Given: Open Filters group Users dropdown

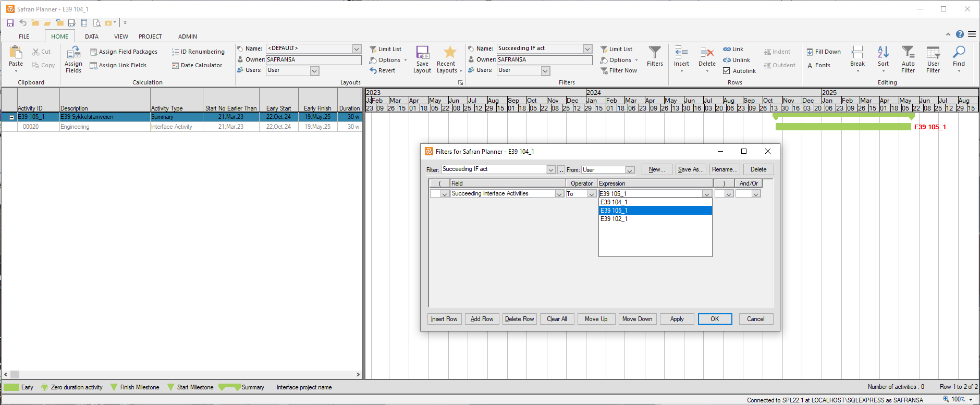Looking at the screenshot, I should (545, 71).
